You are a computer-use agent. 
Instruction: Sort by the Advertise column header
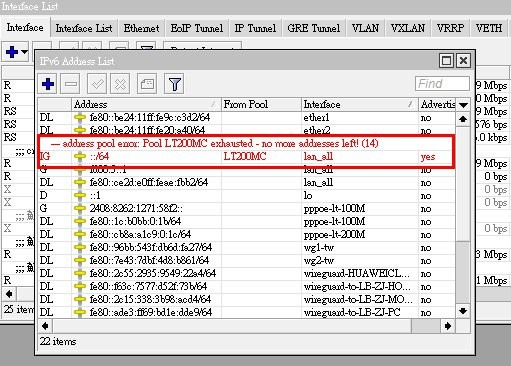437,104
